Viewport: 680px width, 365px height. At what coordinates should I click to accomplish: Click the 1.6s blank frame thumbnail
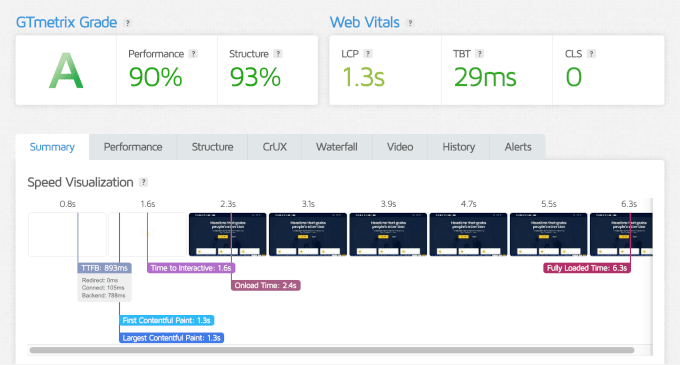tap(147, 235)
